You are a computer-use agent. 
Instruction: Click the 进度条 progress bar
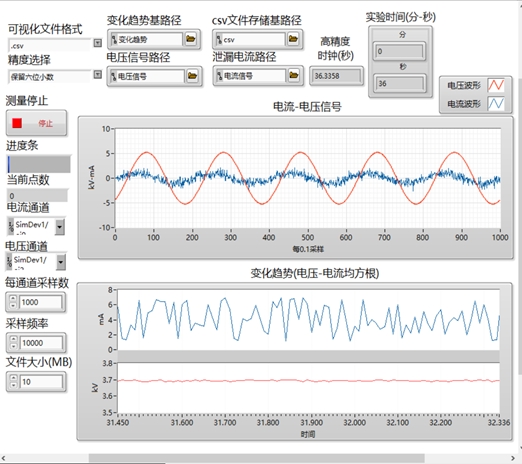39,164
